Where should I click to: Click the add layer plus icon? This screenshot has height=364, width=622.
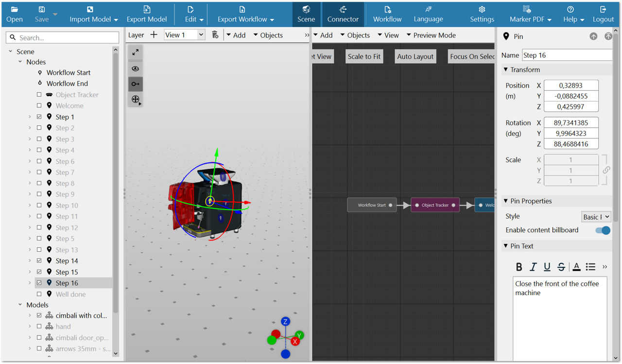[x=154, y=35]
